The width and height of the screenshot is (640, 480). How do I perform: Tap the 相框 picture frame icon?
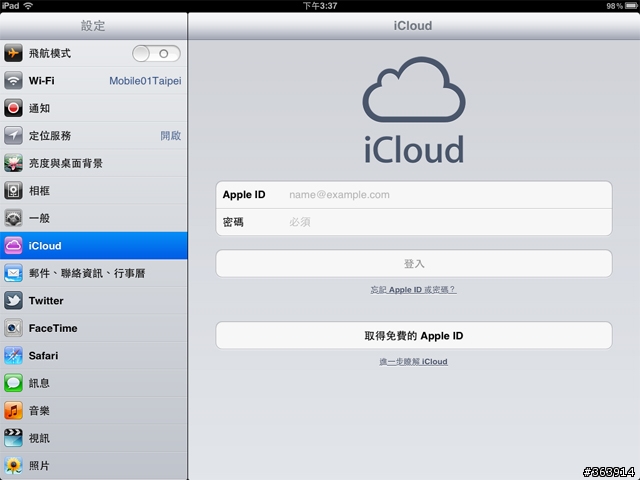coord(13,191)
